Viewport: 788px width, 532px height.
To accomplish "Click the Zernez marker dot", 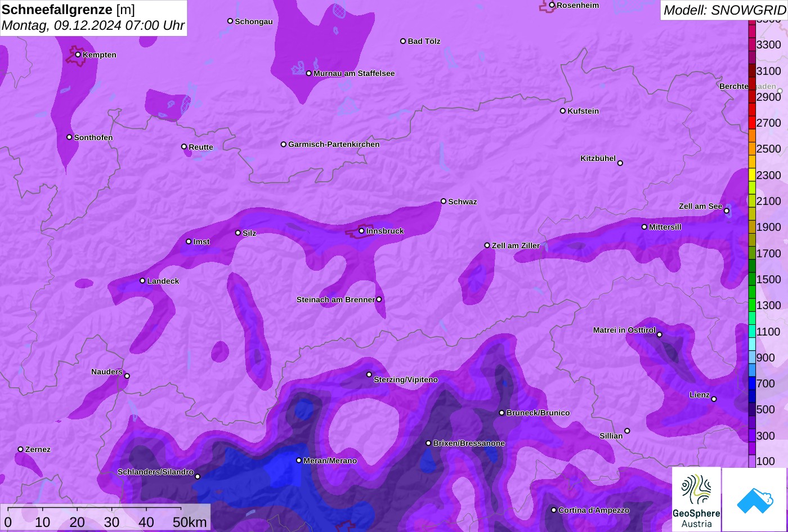I will click(21, 449).
